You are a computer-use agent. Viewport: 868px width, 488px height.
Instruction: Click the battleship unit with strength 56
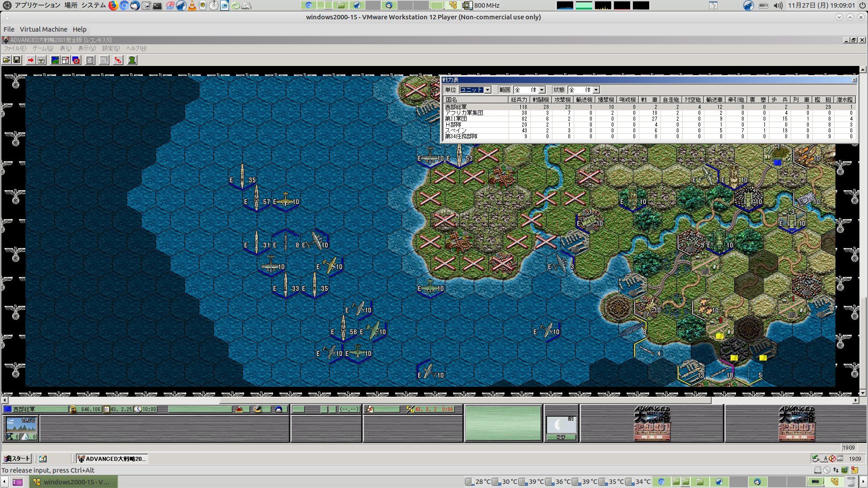343,328
